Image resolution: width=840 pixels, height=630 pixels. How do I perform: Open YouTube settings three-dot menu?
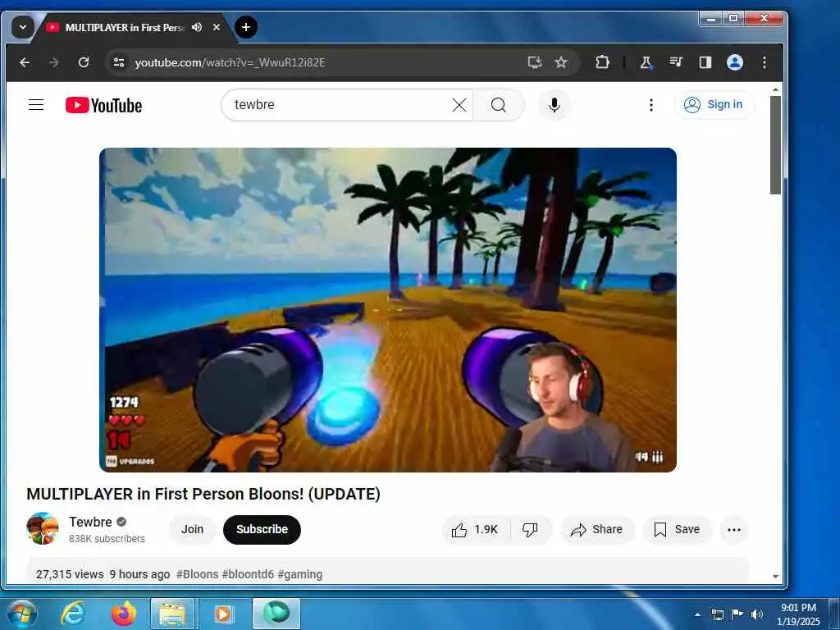coord(651,105)
